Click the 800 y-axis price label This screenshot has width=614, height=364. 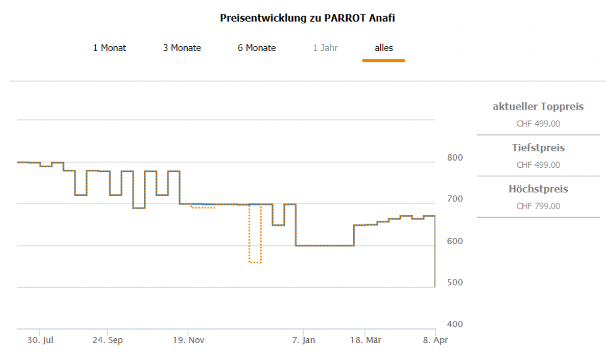coord(456,158)
